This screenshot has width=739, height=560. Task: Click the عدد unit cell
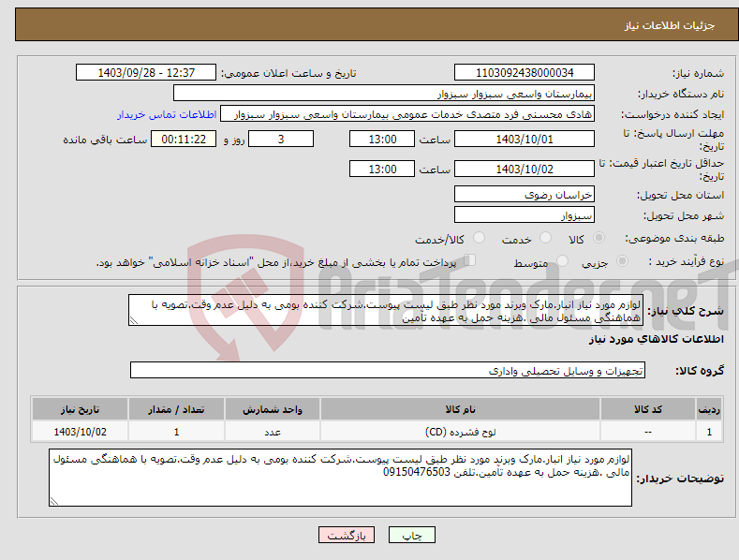point(273,432)
